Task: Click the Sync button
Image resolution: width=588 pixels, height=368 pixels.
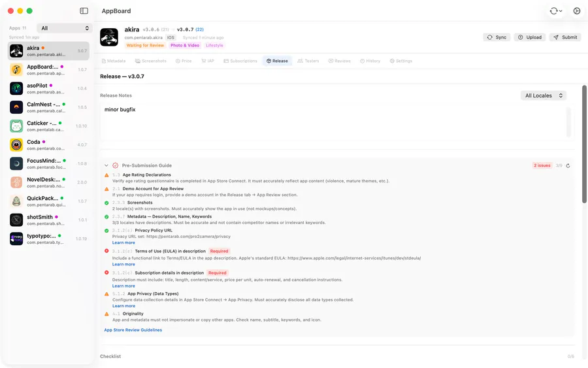Action: pyautogui.click(x=497, y=37)
